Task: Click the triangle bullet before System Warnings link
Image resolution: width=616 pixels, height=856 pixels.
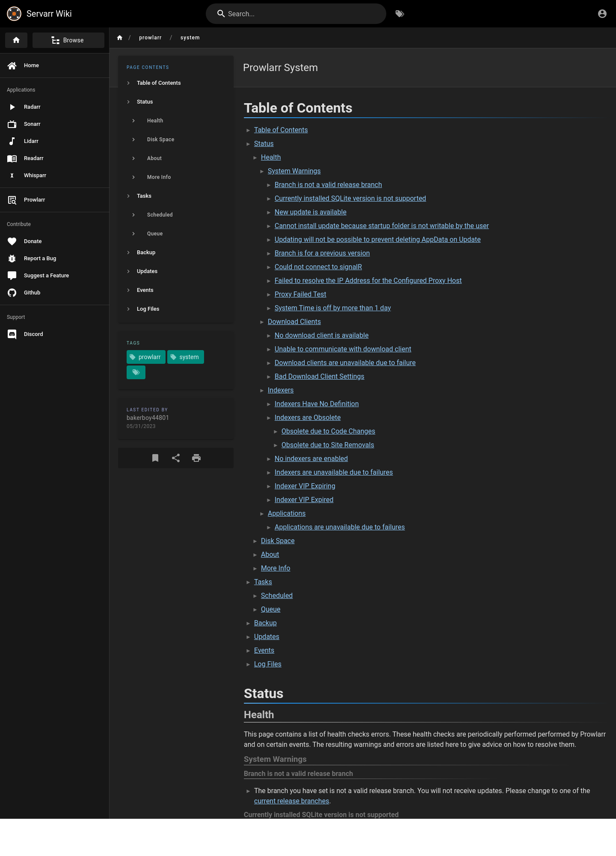Action: (x=262, y=172)
